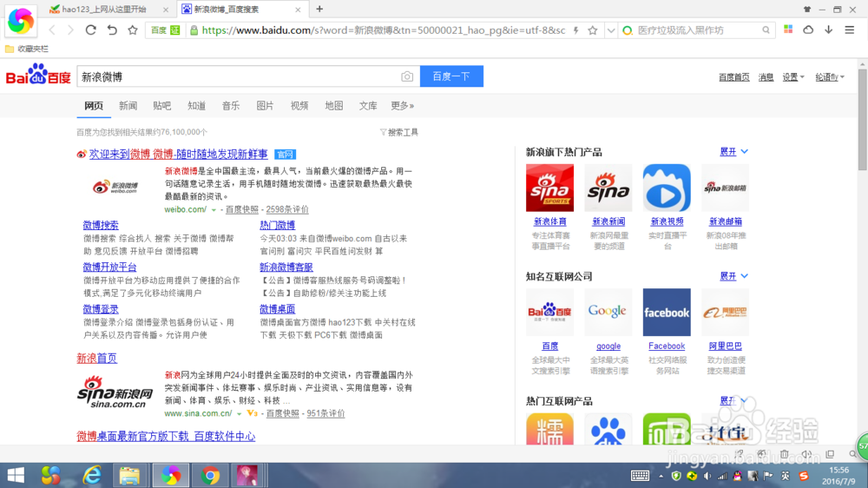Screen dimensions: 868x488
Task: Click the skin shirt icon in title bar
Action: click(x=807, y=10)
